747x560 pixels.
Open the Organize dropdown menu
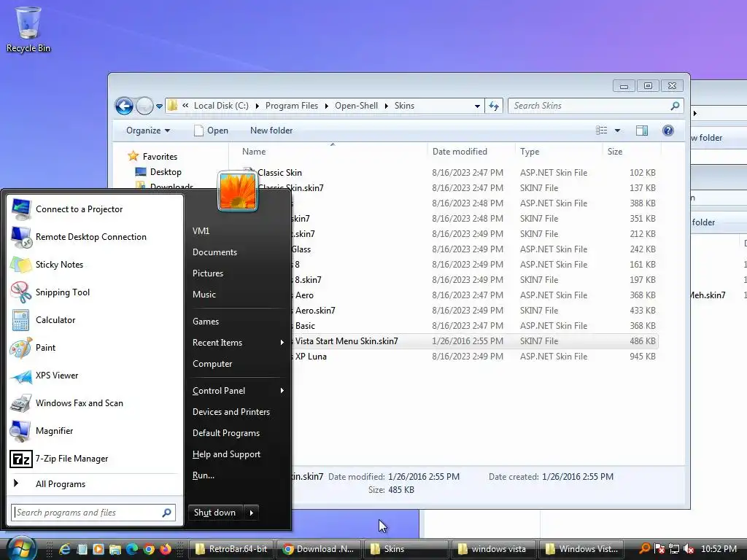[x=148, y=131]
